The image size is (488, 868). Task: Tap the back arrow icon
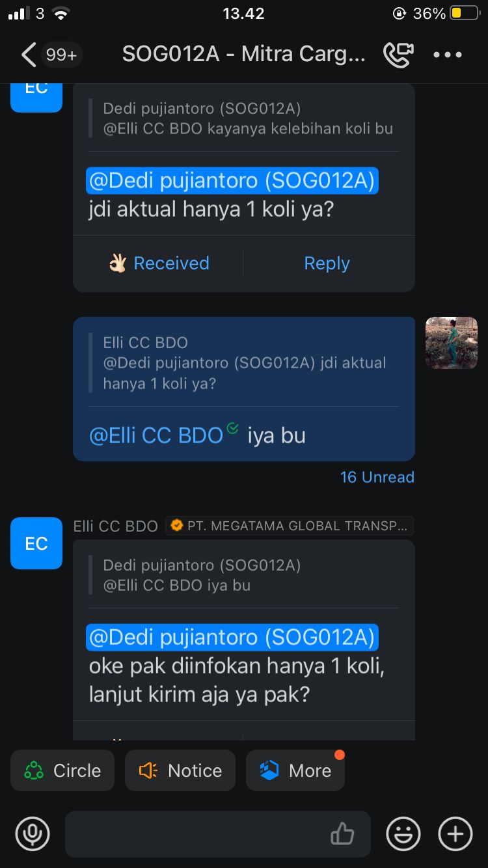coord(29,55)
